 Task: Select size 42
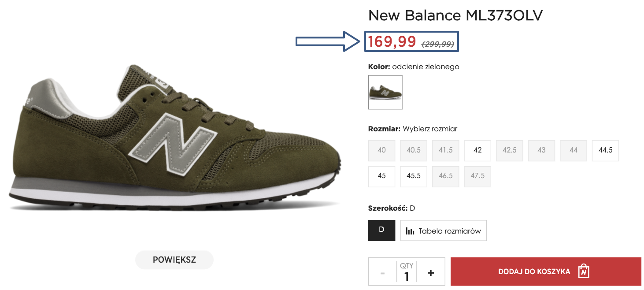click(477, 150)
